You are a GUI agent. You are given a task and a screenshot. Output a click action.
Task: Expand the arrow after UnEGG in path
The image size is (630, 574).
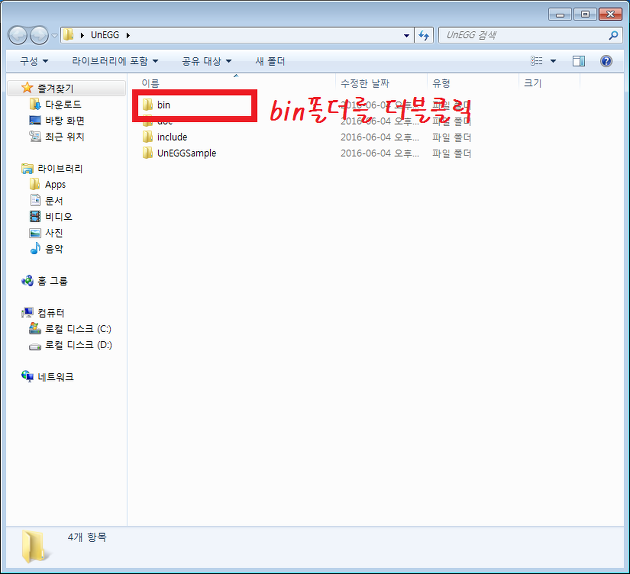click(x=128, y=35)
